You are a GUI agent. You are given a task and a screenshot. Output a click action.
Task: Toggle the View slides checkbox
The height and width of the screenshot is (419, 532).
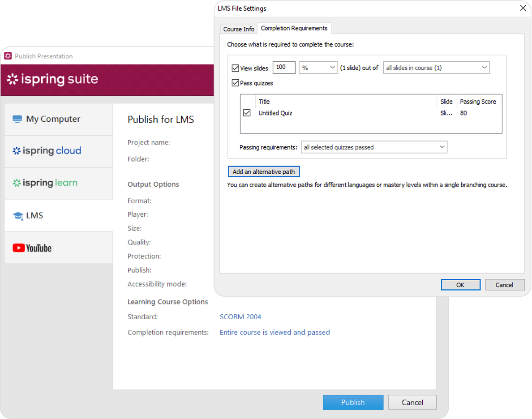pos(235,68)
